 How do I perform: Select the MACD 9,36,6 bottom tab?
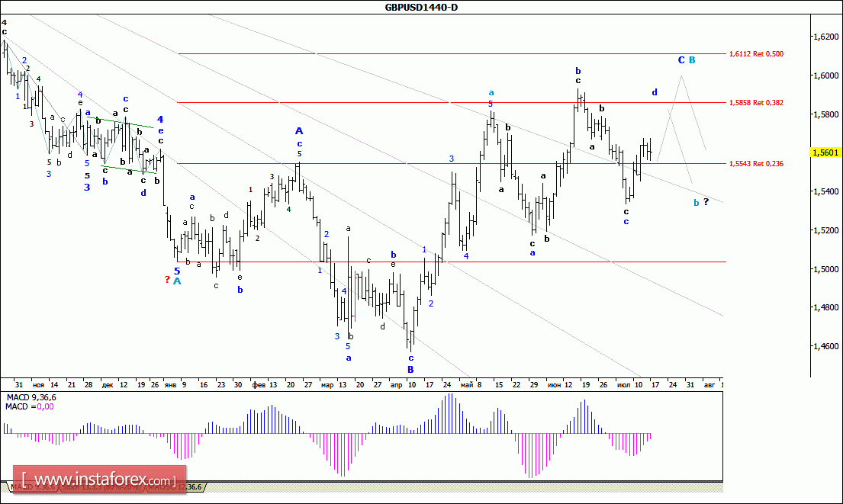[34, 487]
